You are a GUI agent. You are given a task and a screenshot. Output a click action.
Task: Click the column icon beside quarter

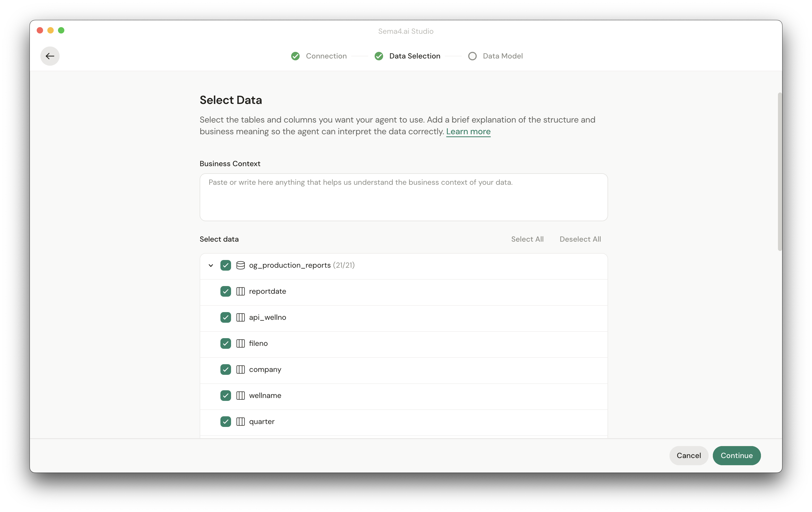coord(240,422)
